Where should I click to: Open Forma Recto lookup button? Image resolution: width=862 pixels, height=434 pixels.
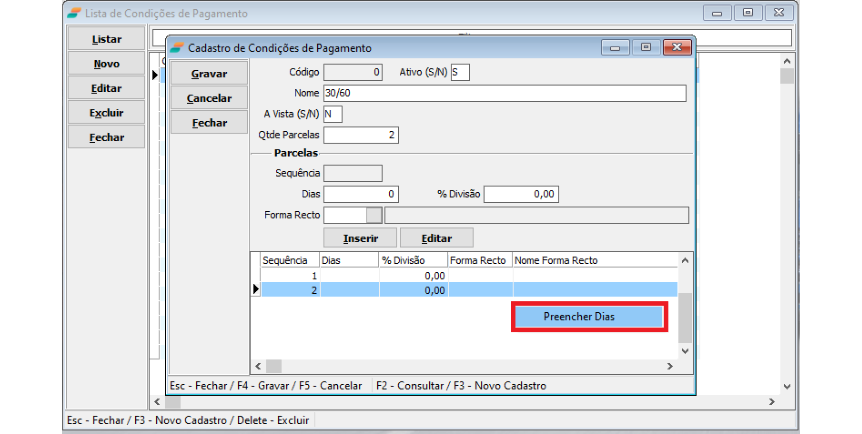[374, 215]
